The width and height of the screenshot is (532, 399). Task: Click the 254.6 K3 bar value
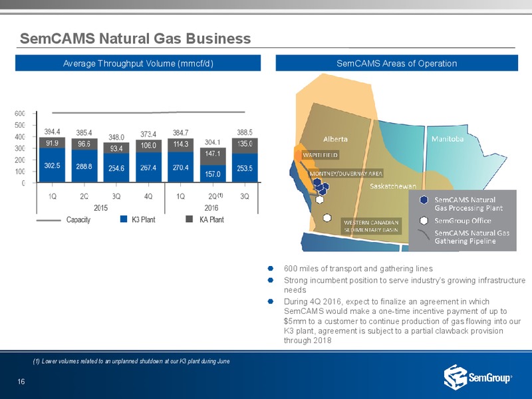(116, 168)
